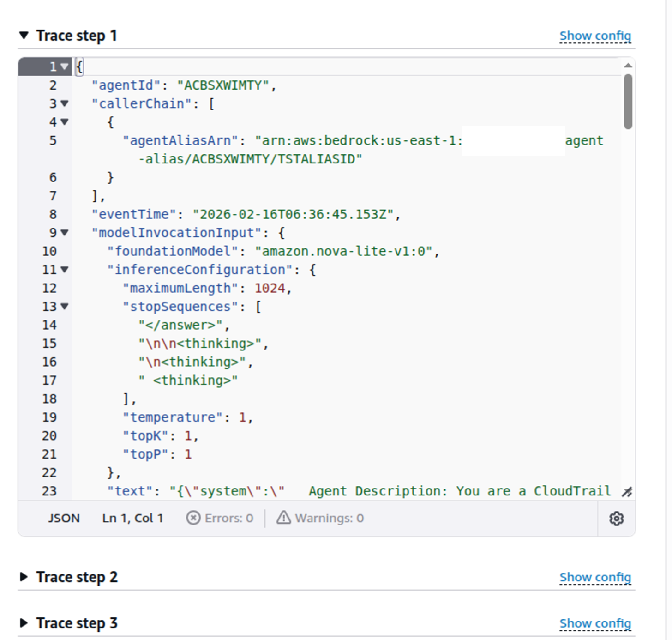This screenshot has height=640, width=672.
Task: Click the "2026-02-16T06:36:45.153Z" timestamp value
Action: pos(293,215)
